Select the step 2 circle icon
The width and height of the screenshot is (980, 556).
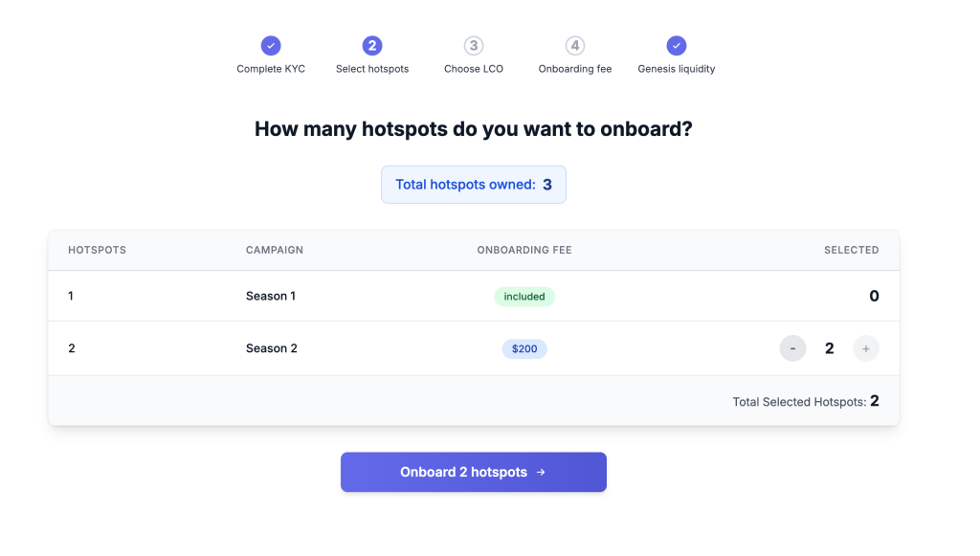tap(372, 46)
